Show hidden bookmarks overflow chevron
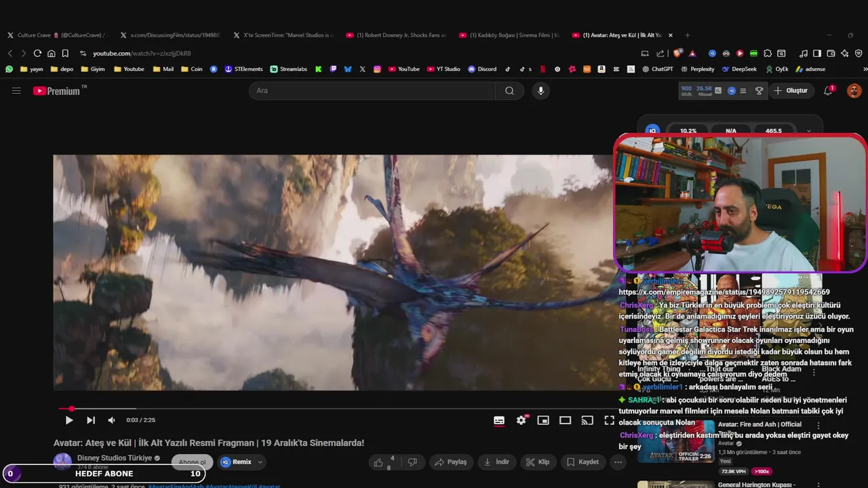The width and height of the screenshot is (868, 488). (865, 69)
